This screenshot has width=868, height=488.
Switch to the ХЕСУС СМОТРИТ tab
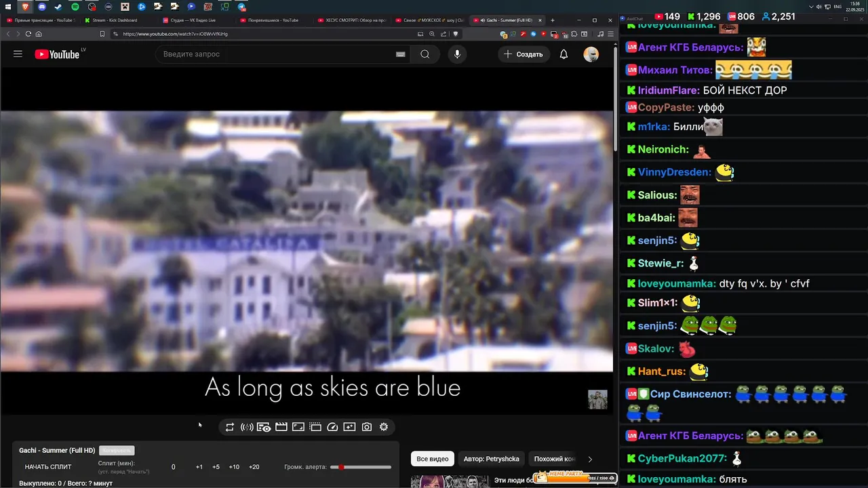coord(351,20)
